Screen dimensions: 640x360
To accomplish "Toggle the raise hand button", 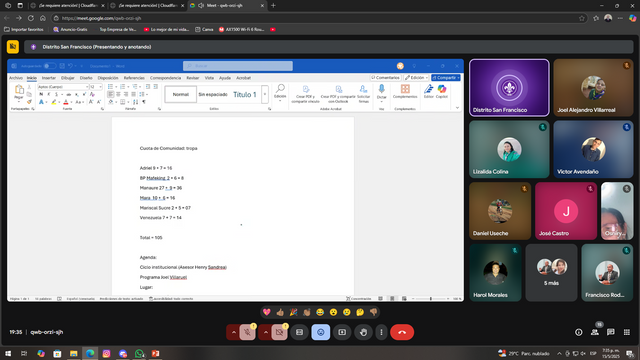I will point(363,332).
